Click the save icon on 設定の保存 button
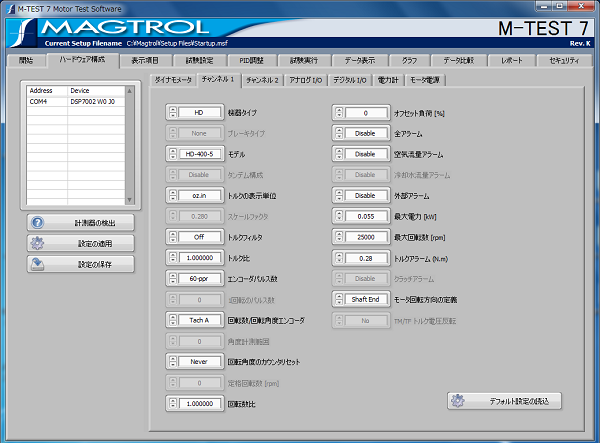This screenshot has width=600, height=443. (x=38, y=264)
